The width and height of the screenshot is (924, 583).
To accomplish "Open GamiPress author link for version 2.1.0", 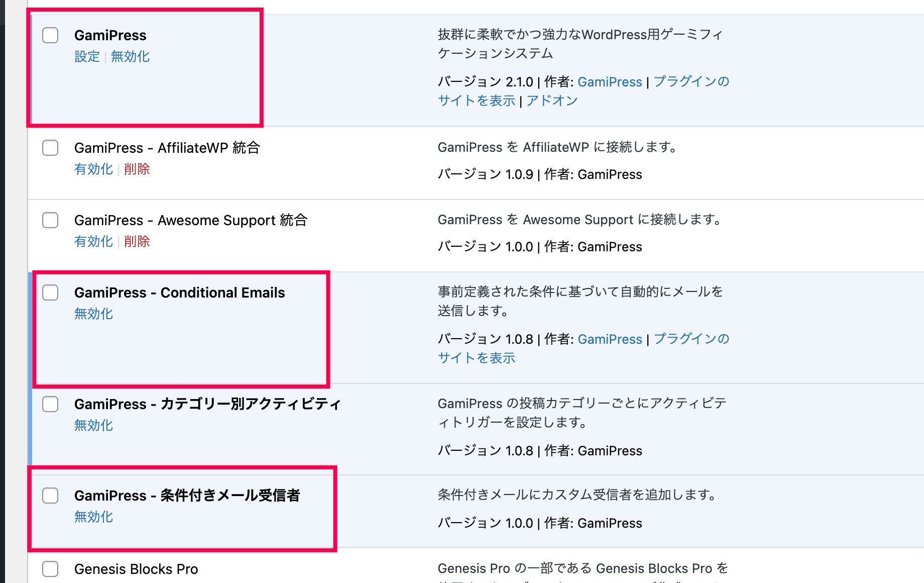I will [610, 81].
